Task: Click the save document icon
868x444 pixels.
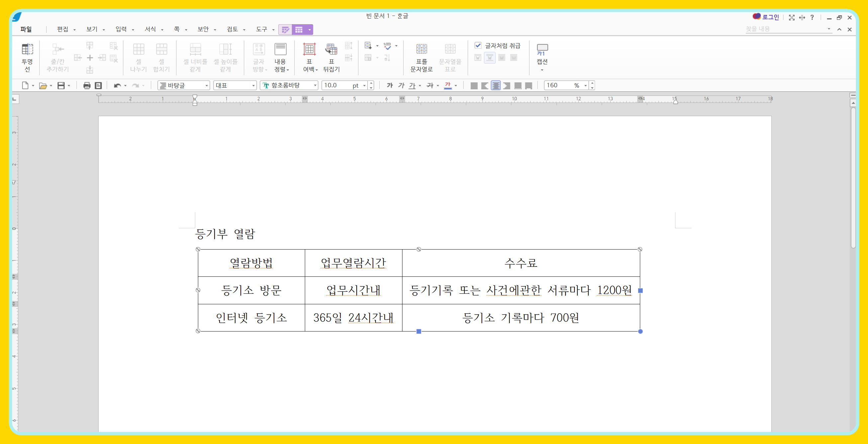Action: (x=61, y=86)
